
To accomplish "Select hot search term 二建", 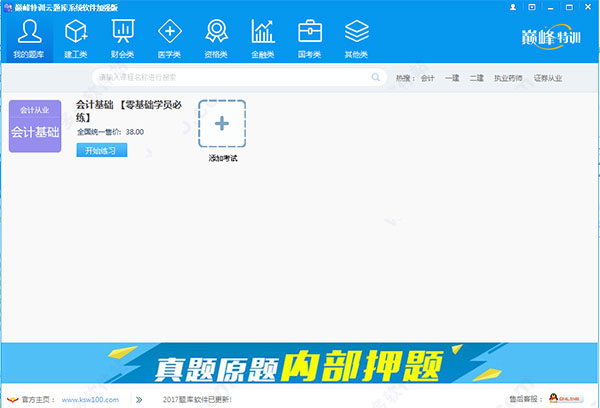I will click(476, 78).
